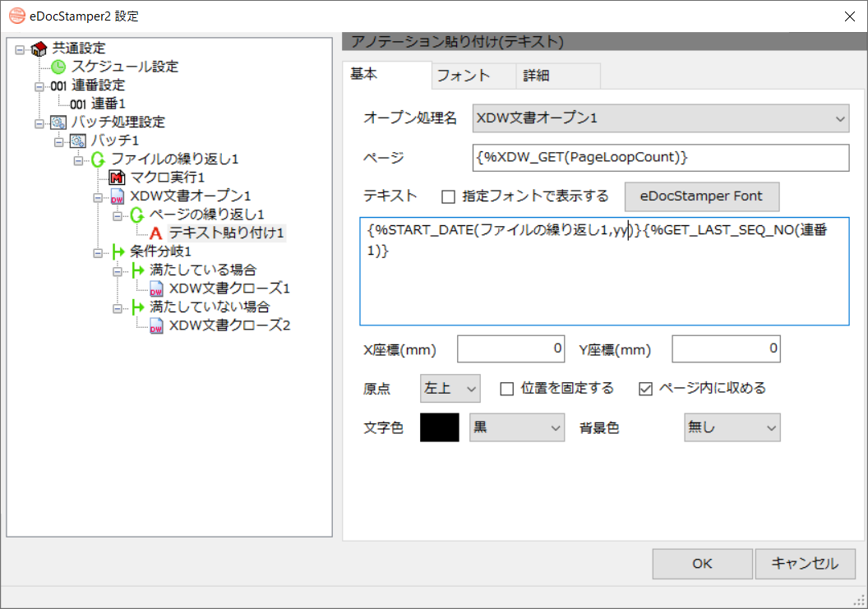Viewport: 868px width, 609px height.
Task: Close the eDocStamper2 設定 window
Action: pos(850,16)
